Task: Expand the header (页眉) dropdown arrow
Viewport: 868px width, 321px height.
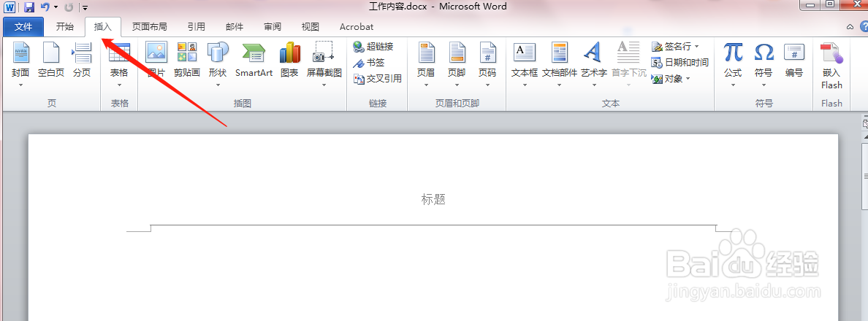Action: pyautogui.click(x=426, y=85)
